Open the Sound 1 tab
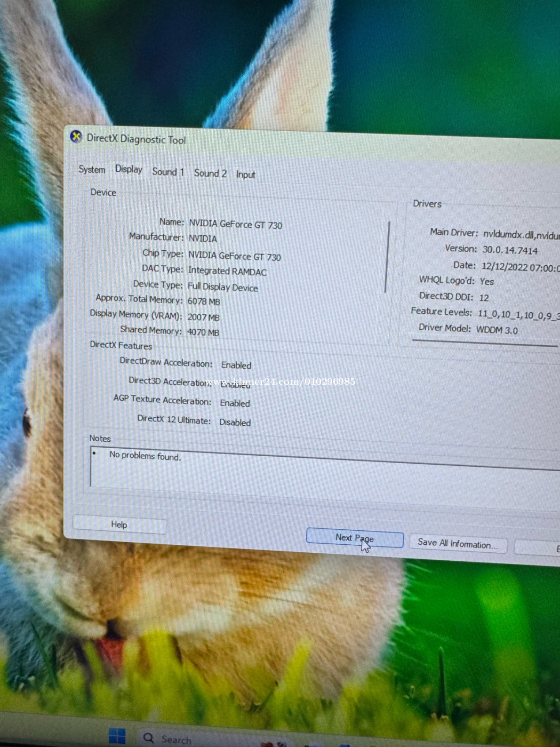Image resolution: width=560 pixels, height=747 pixels. pos(168,171)
